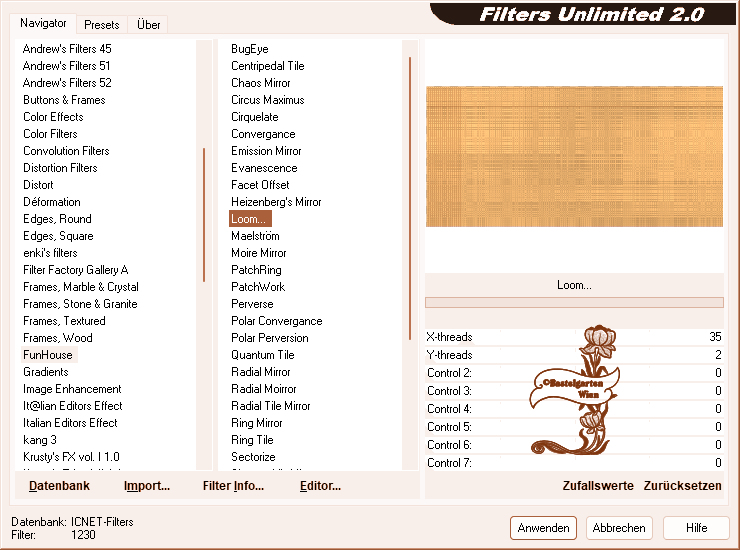Image resolution: width=740 pixels, height=550 pixels.
Task: Open the Presets tab
Action: 101,25
